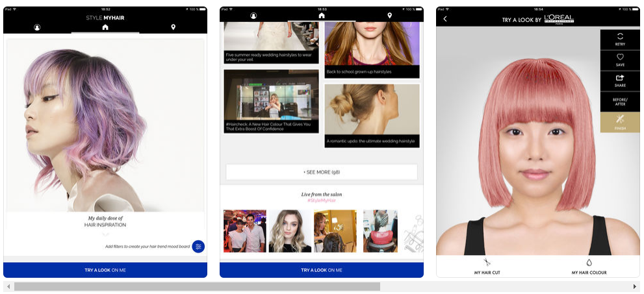
Task: Go back using the arrow icon
Action: coord(444,19)
